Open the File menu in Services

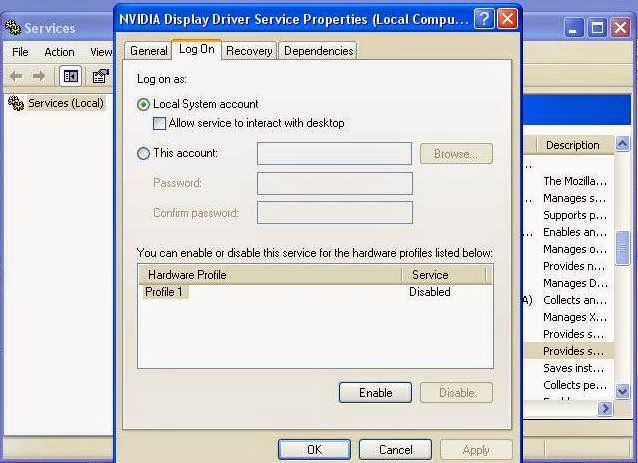(20, 52)
